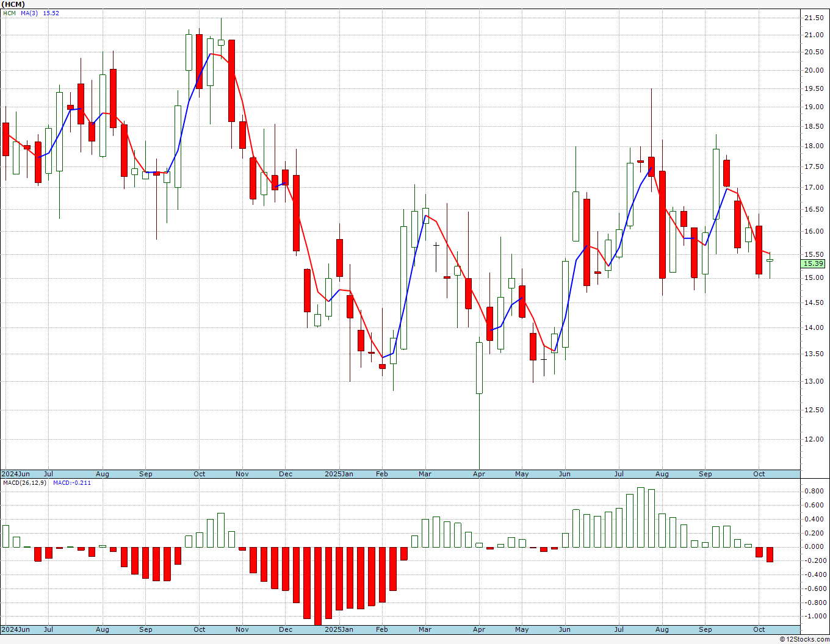The image size is (830, 644).
Task: Click the 12.00 price axis label
Action: 813,440
